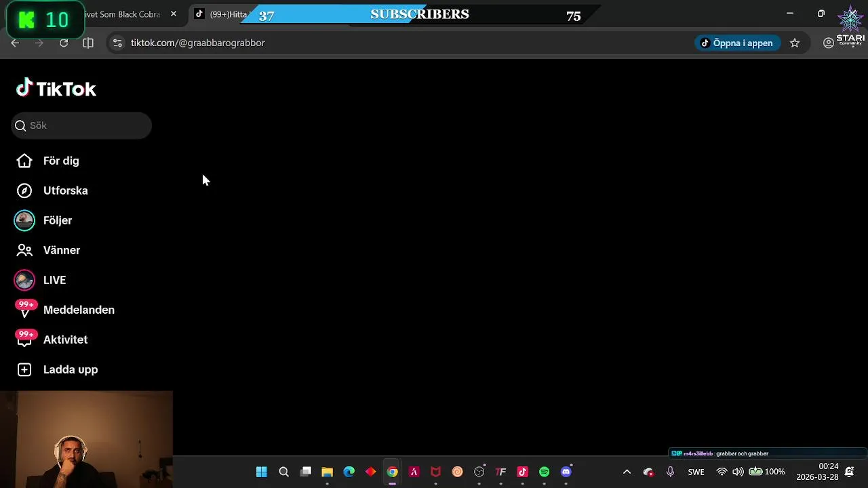This screenshot has height=488, width=868.
Task: Open the Aktivitet notifications
Action: (65, 340)
